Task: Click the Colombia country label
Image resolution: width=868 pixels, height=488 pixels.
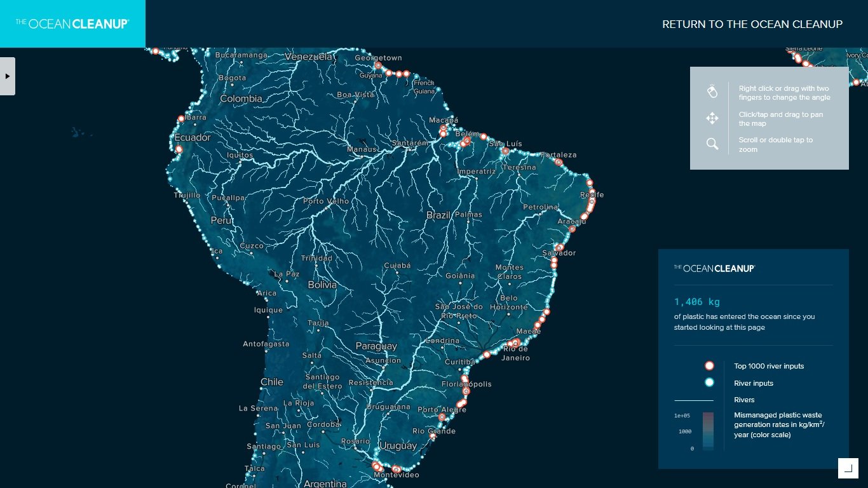Action: (241, 98)
